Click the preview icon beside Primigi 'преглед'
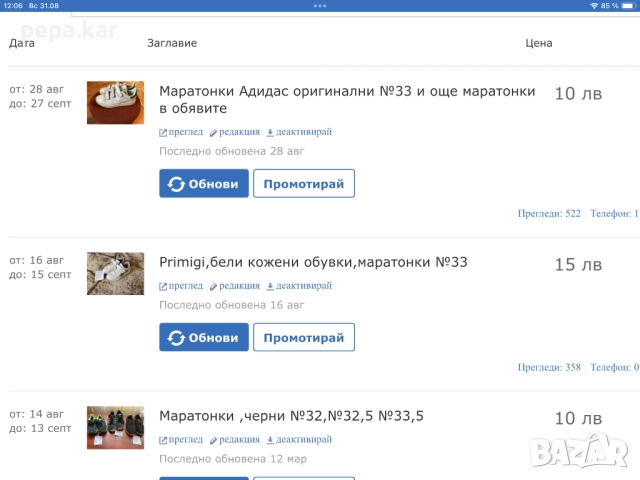The image size is (640, 480). pyautogui.click(x=163, y=287)
